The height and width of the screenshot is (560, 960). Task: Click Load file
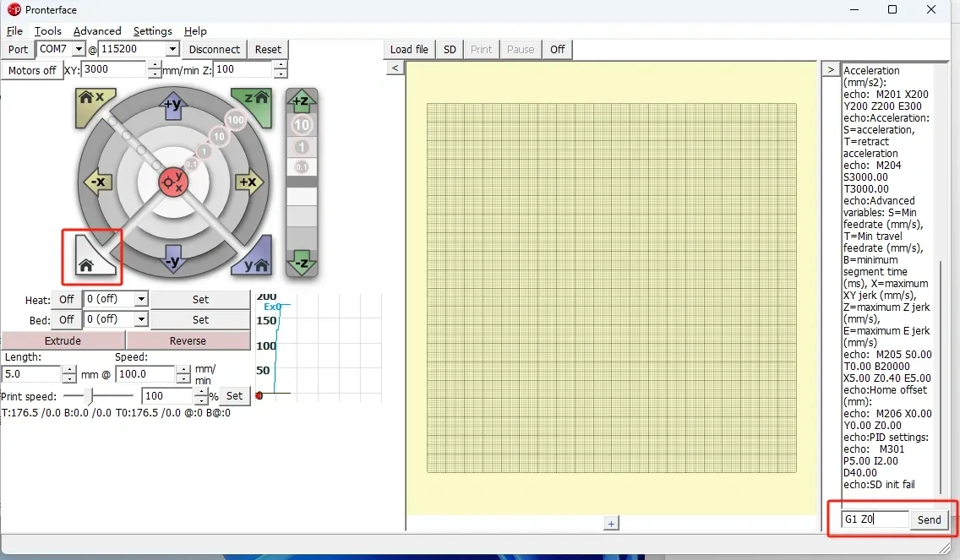[x=409, y=50]
